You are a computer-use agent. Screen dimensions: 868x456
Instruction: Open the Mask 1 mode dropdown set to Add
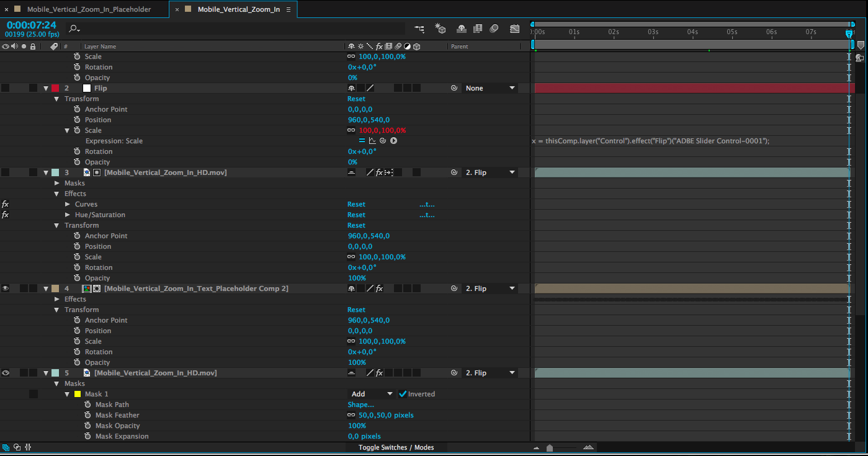click(x=372, y=394)
